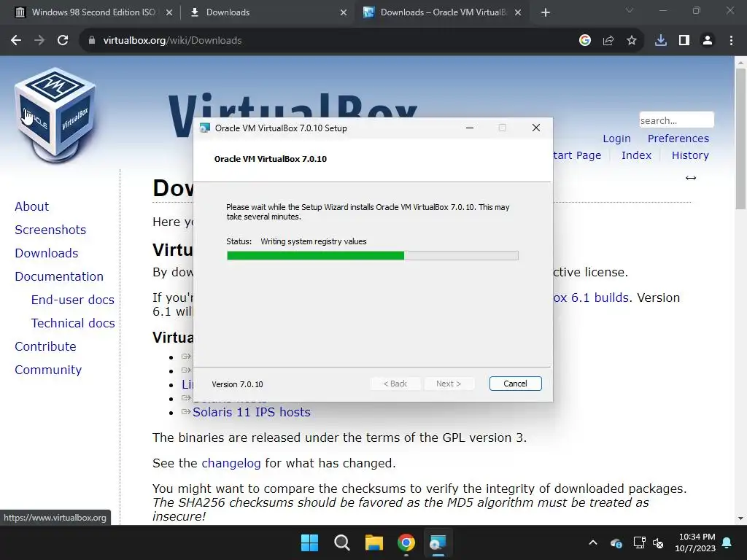Click the page vertical scrollbar
747x560 pixels.
click(x=740, y=138)
